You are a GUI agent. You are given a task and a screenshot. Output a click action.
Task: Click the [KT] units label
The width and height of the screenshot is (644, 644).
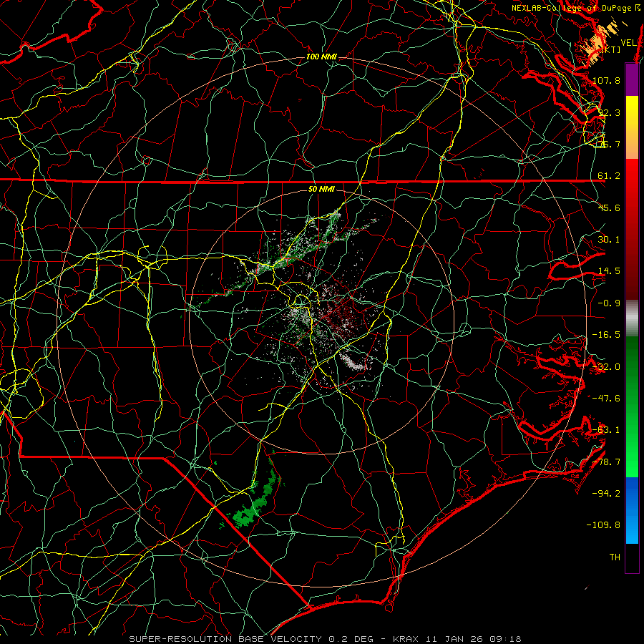tap(611, 49)
